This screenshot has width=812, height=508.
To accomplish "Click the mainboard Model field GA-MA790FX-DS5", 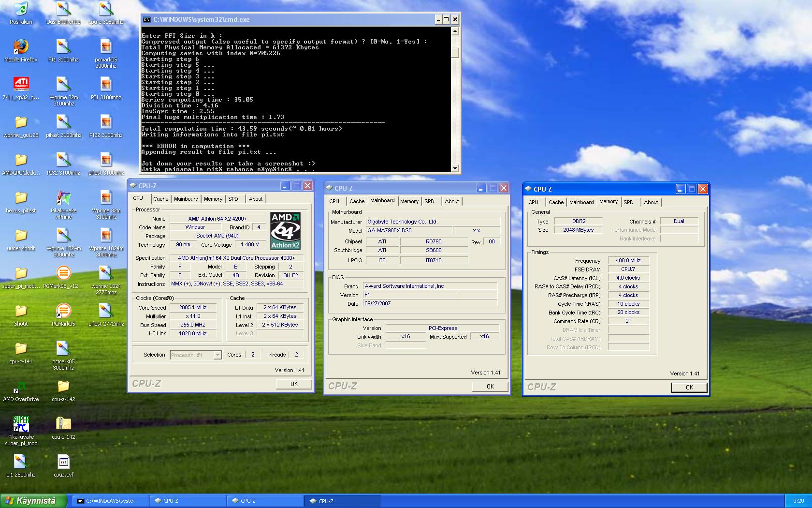I will click(408, 230).
